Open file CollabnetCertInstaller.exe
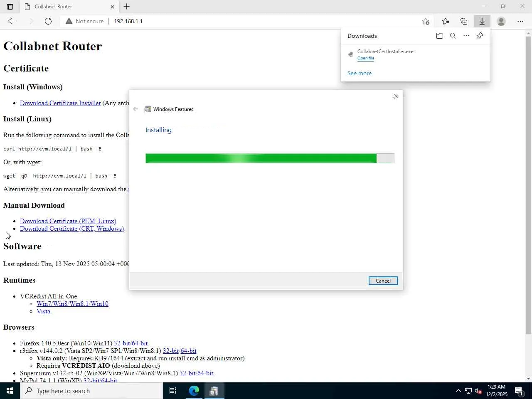This screenshot has width=532, height=399. click(366, 58)
